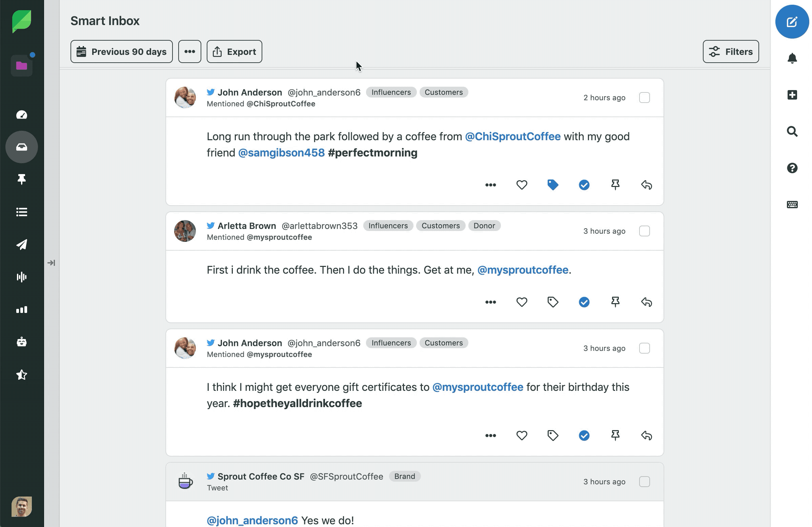812x527 pixels.
Task: Reply to Arletta Brown's tweet
Action: pyautogui.click(x=646, y=302)
